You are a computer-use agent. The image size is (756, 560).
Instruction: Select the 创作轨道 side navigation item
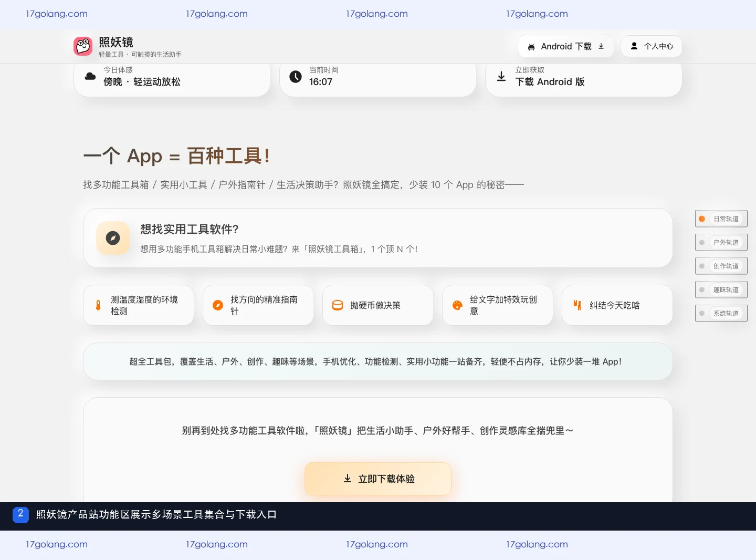pyautogui.click(x=721, y=266)
